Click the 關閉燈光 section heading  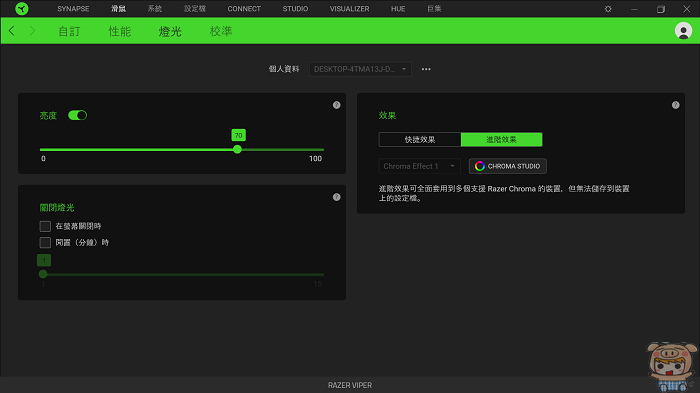point(57,207)
